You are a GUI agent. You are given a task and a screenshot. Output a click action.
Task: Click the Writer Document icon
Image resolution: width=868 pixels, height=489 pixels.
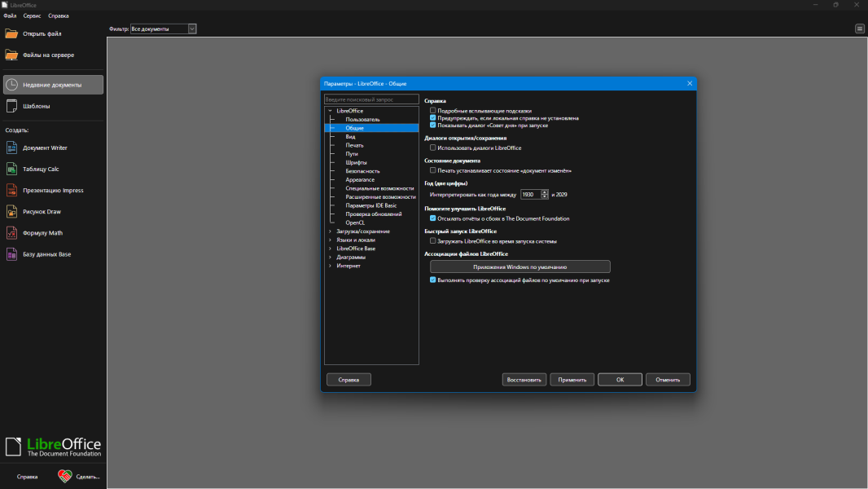(11, 148)
